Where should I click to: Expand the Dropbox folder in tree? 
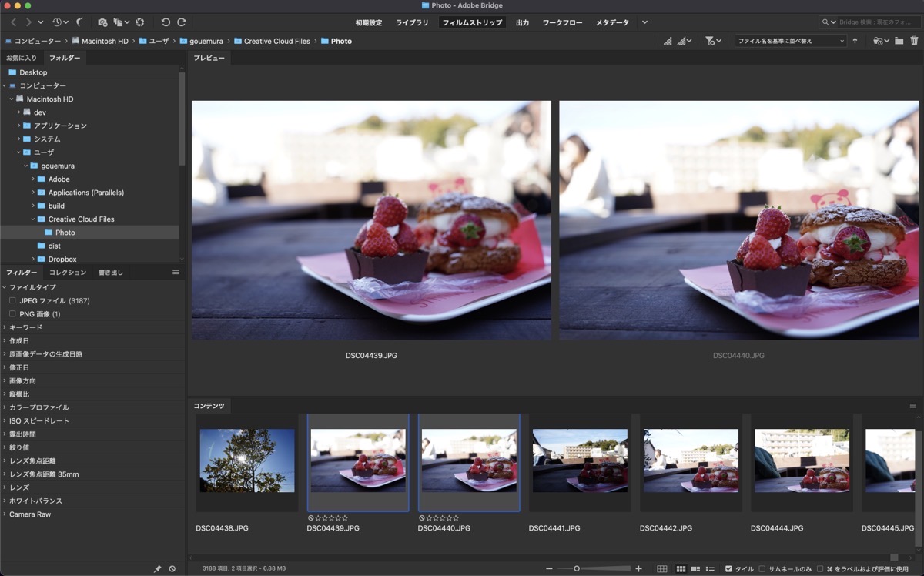33,260
